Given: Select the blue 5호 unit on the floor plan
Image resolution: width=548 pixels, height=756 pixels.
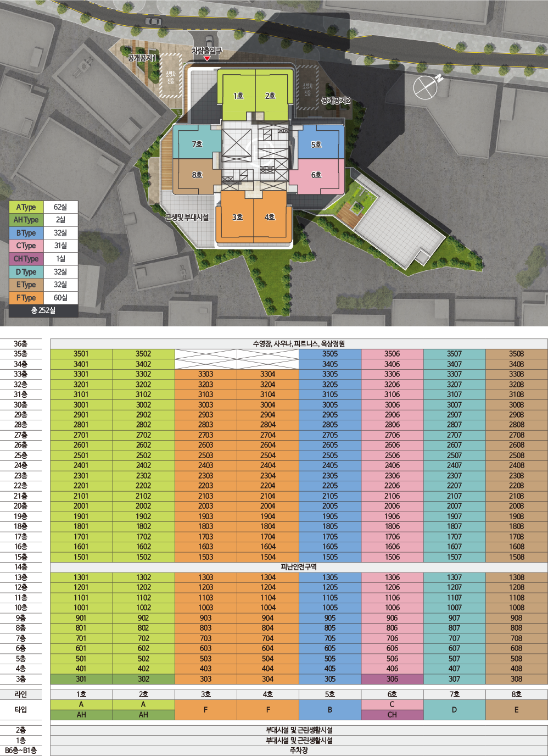Looking at the screenshot, I should (x=316, y=144).
